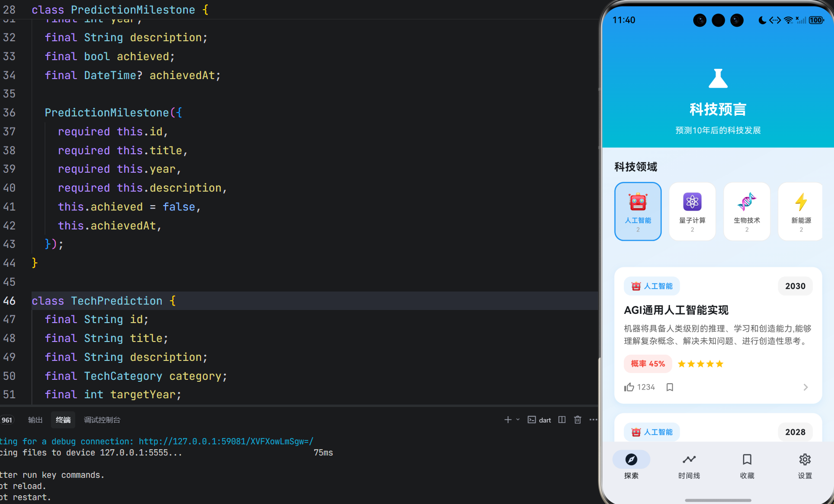Click the 2028 year badge on the second card

pos(795,432)
